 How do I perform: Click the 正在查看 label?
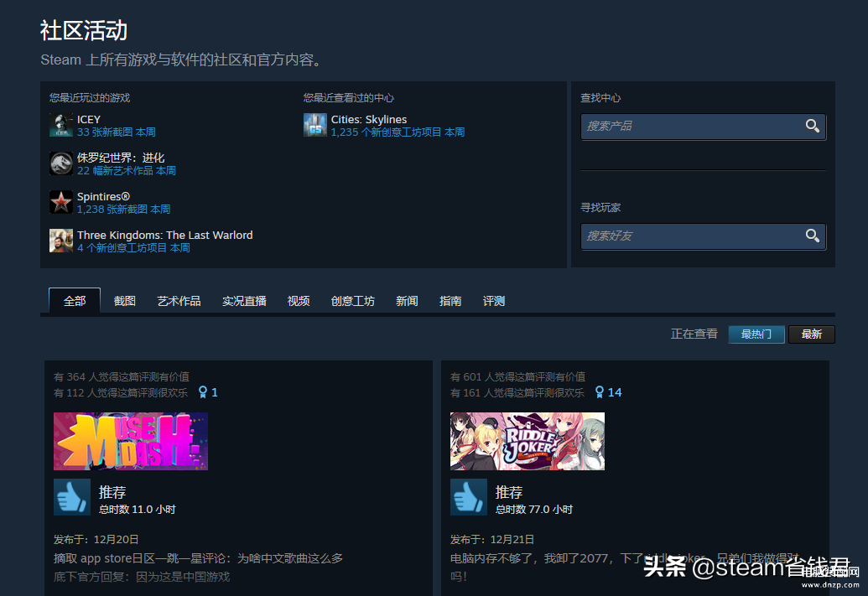[x=694, y=334]
